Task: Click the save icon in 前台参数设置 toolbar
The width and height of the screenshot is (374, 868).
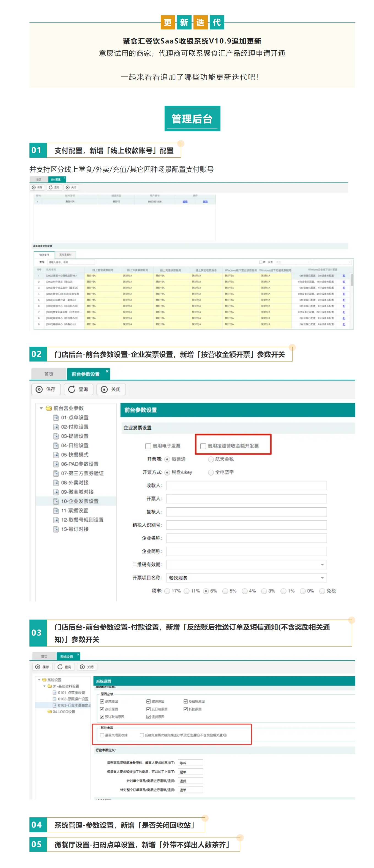Action: [x=39, y=389]
